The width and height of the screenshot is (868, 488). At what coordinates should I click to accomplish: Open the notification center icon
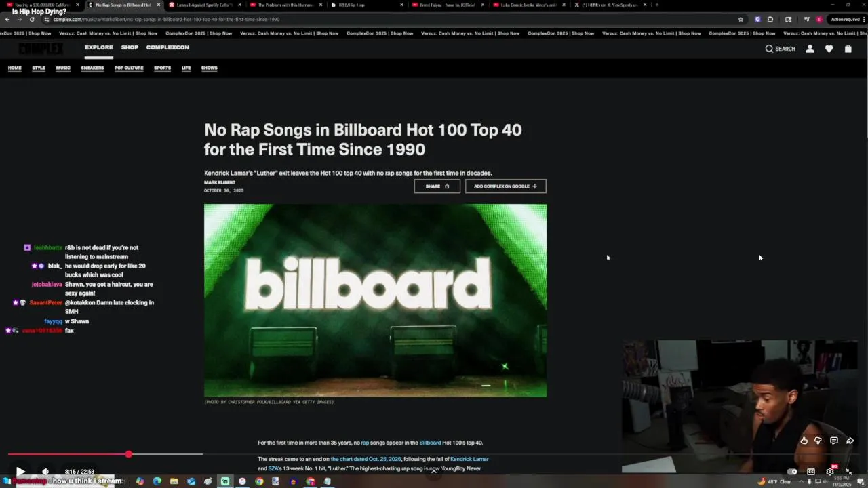tap(861, 481)
